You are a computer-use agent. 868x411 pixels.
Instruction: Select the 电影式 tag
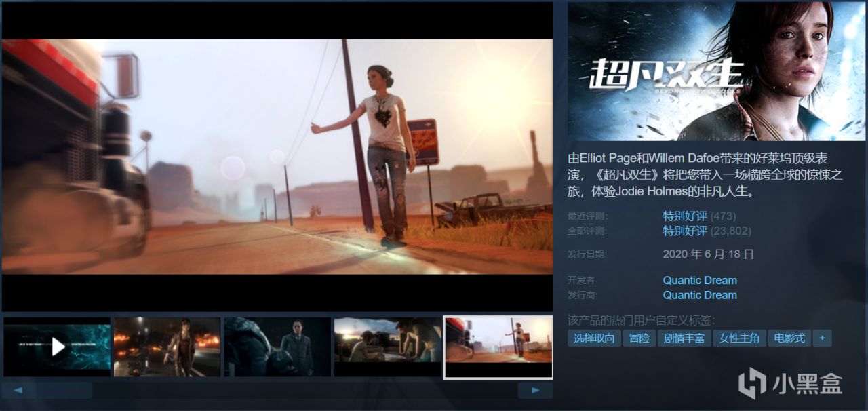pyautogui.click(x=789, y=338)
